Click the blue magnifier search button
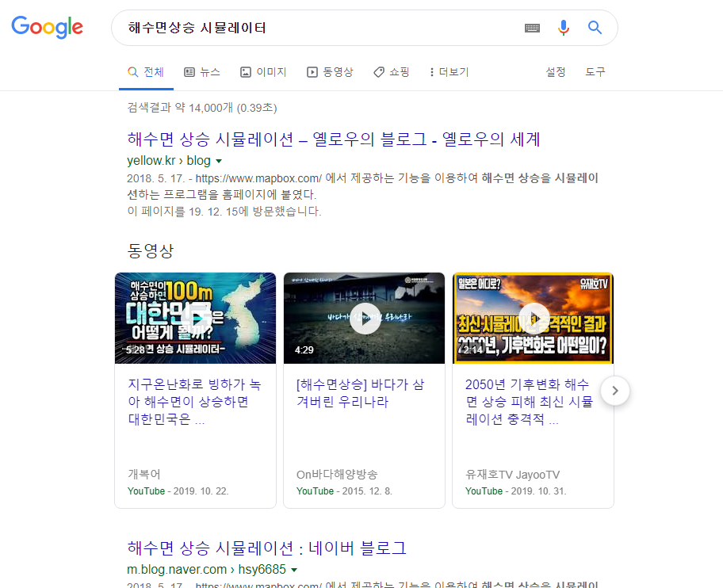 [595, 28]
